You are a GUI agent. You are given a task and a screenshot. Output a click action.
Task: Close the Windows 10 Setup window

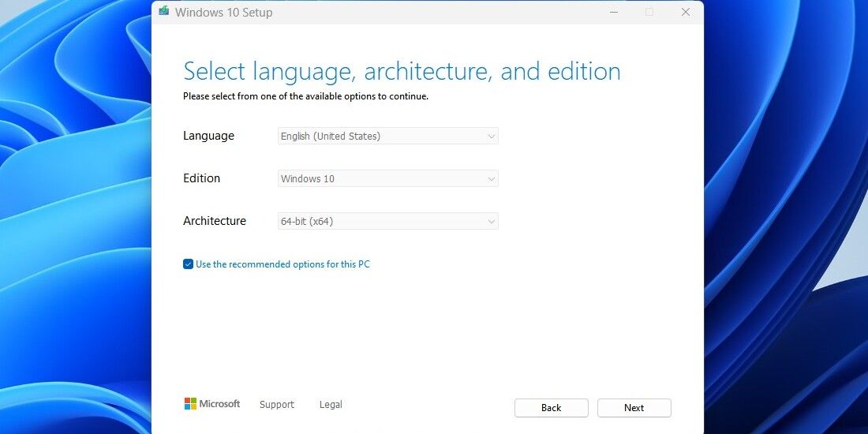(x=686, y=12)
